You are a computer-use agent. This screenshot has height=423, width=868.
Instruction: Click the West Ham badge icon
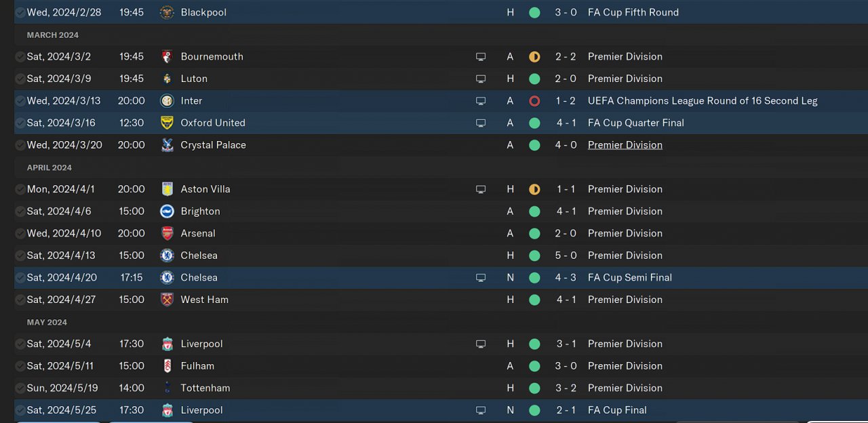(167, 300)
